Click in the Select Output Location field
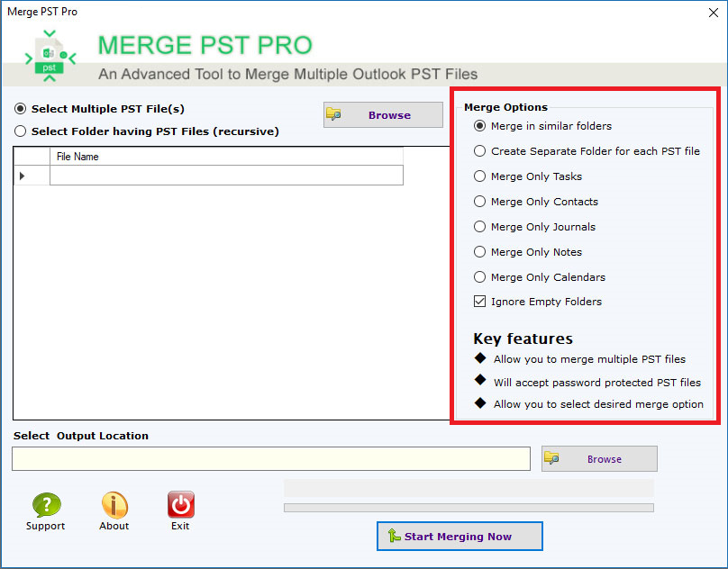This screenshot has width=728, height=569. [x=271, y=458]
